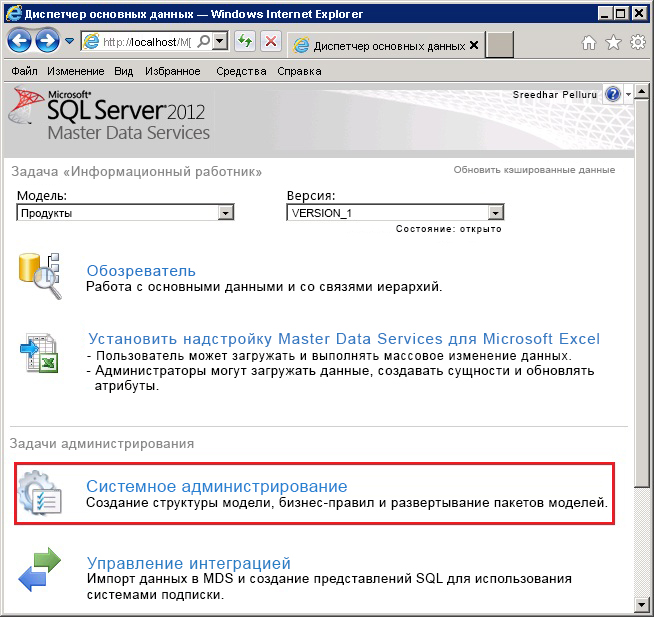Open the Справка menu
Screen dimensions: 654x617
click(299, 71)
